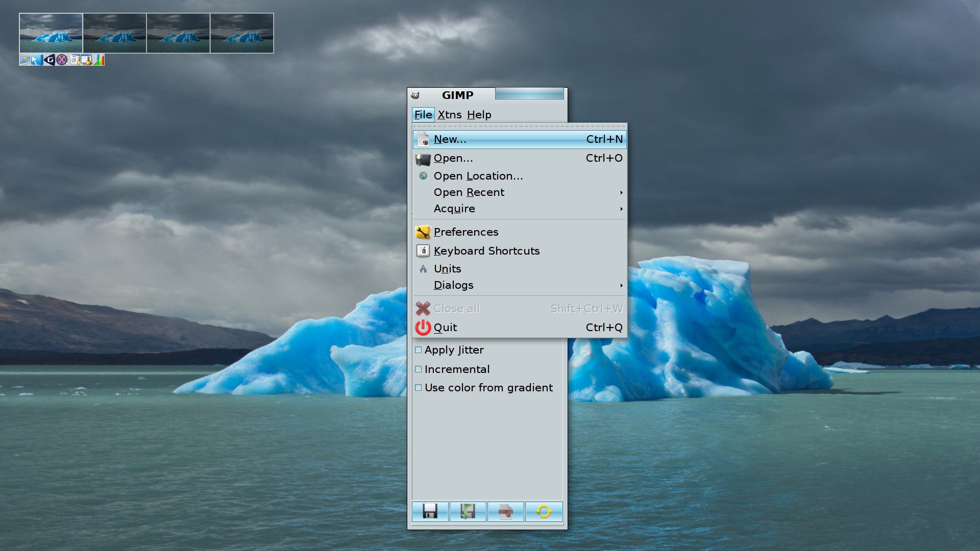Switch to the third virtual desktop thumbnail
Screen dimensions: 980x551
(x=178, y=33)
